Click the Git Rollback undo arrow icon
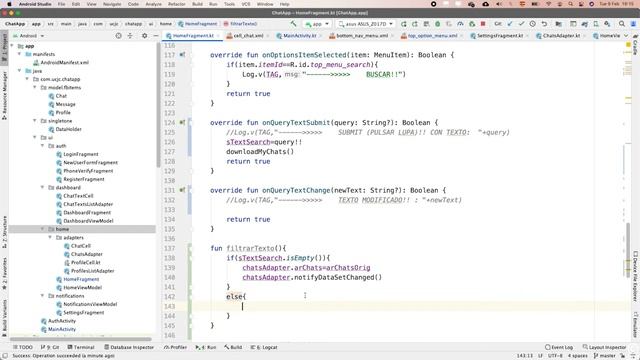 point(544,24)
